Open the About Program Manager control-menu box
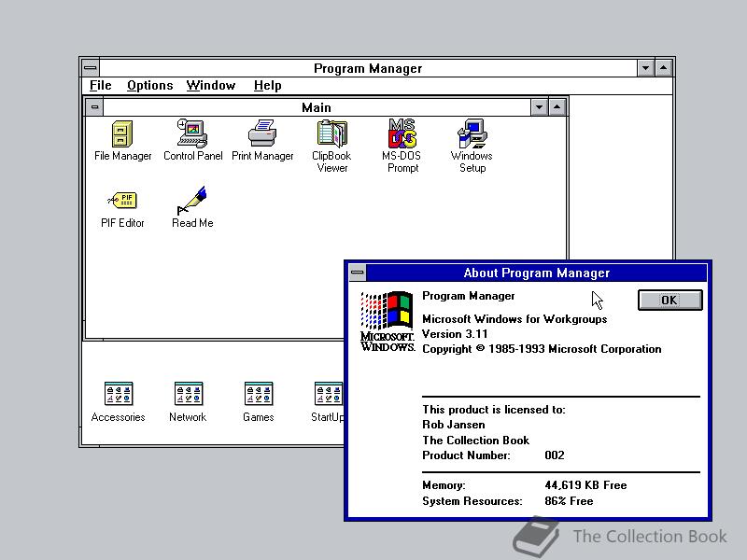The image size is (747, 560). click(358, 273)
